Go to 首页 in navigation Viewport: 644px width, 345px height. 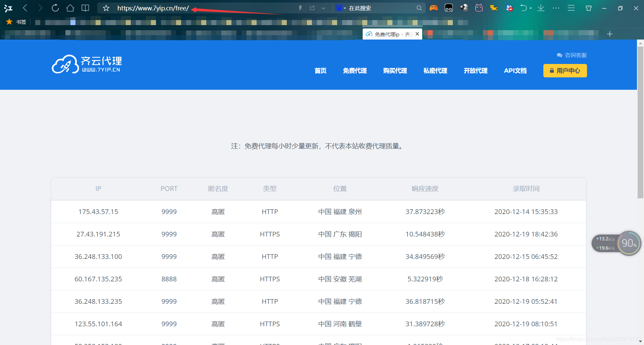(x=320, y=71)
